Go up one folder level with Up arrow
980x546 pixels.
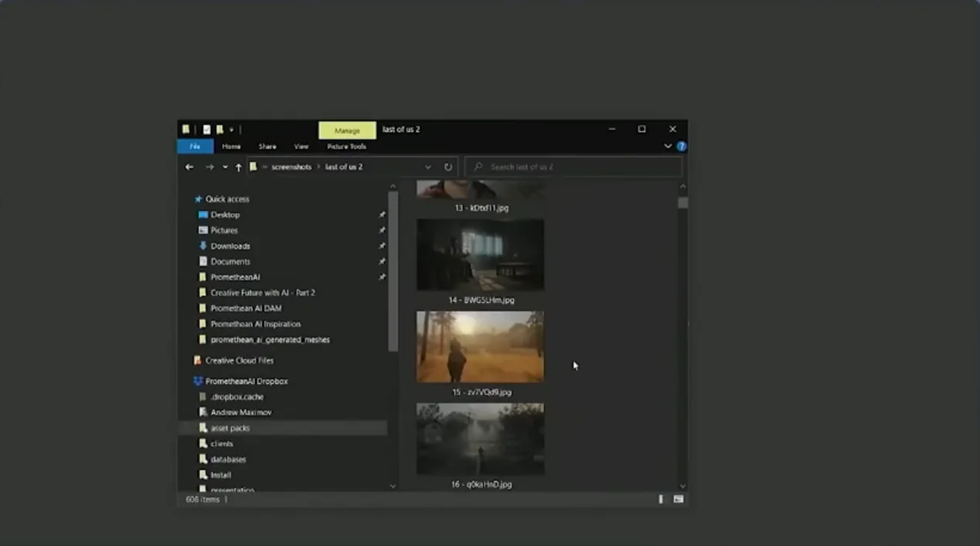click(x=238, y=167)
